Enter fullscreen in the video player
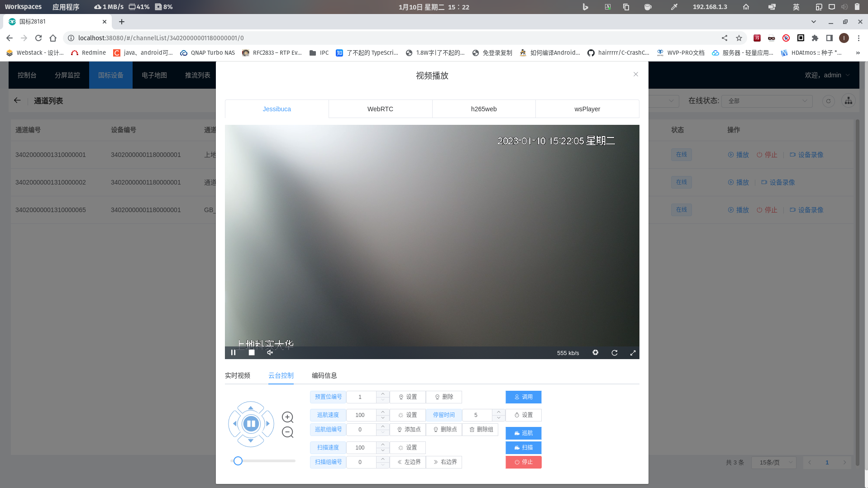Image resolution: width=868 pixels, height=488 pixels. [x=633, y=353]
